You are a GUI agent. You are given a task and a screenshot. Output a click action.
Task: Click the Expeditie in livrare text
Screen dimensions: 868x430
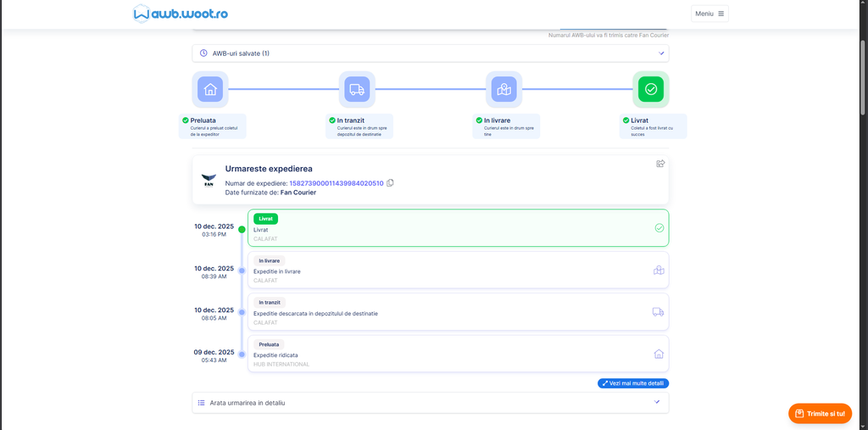tap(277, 271)
